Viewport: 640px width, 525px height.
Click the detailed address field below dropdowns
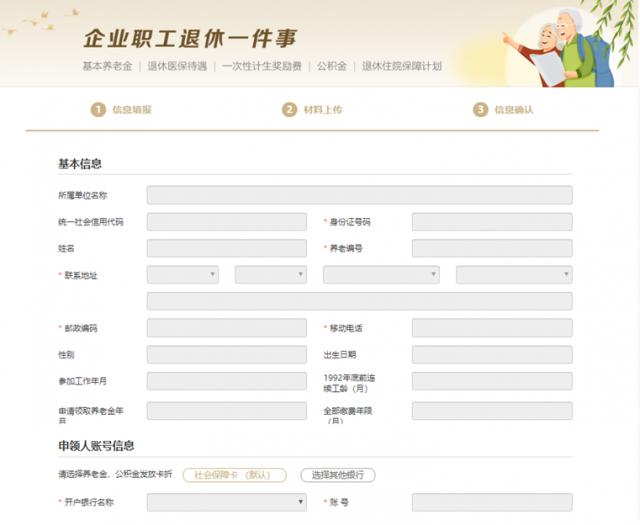point(359,301)
